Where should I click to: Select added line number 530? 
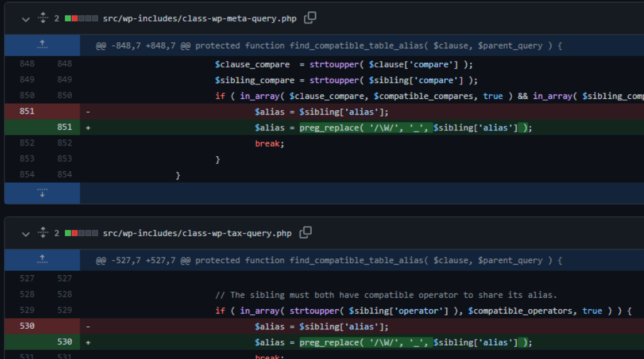(64, 342)
